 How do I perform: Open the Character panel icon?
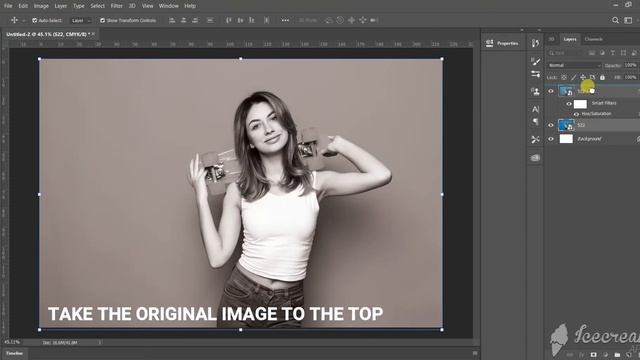(x=535, y=109)
